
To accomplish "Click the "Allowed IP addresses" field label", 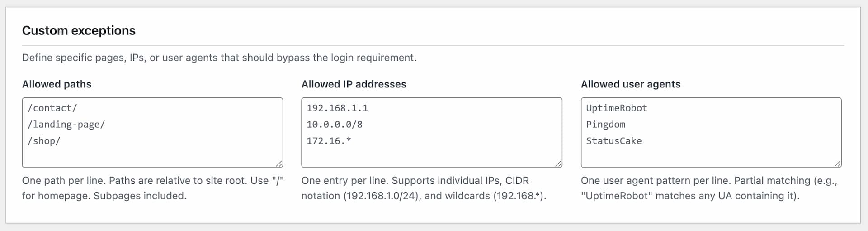I will click(354, 84).
